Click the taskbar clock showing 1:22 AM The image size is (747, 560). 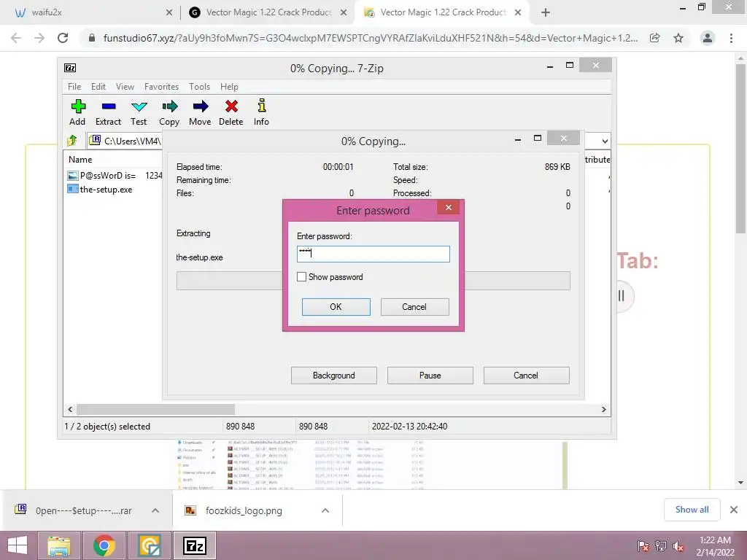pyautogui.click(x=715, y=546)
